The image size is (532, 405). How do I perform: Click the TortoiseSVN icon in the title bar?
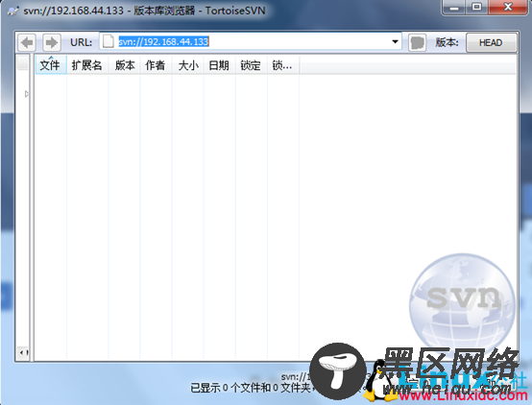point(12,11)
